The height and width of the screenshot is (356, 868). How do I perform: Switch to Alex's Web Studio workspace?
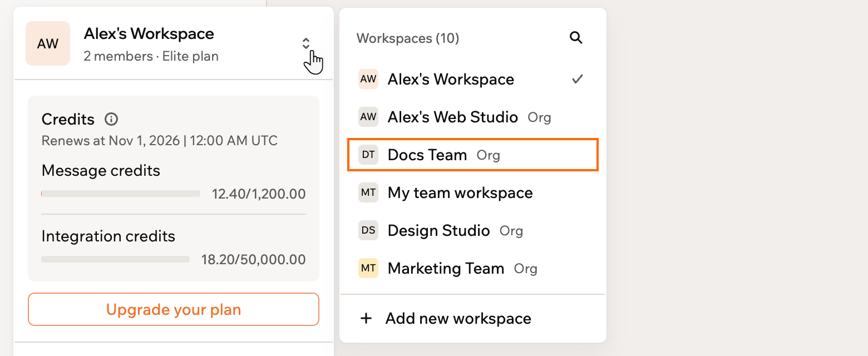click(x=473, y=117)
